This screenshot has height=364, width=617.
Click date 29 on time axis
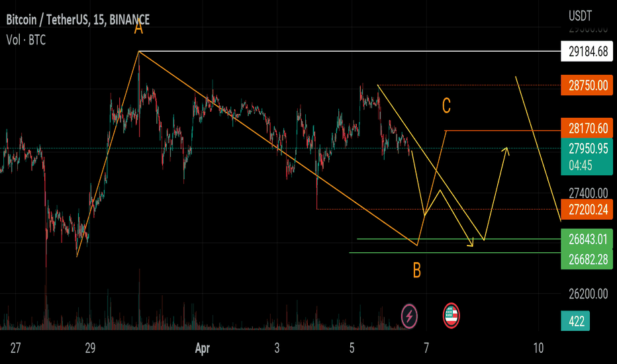coord(90,348)
